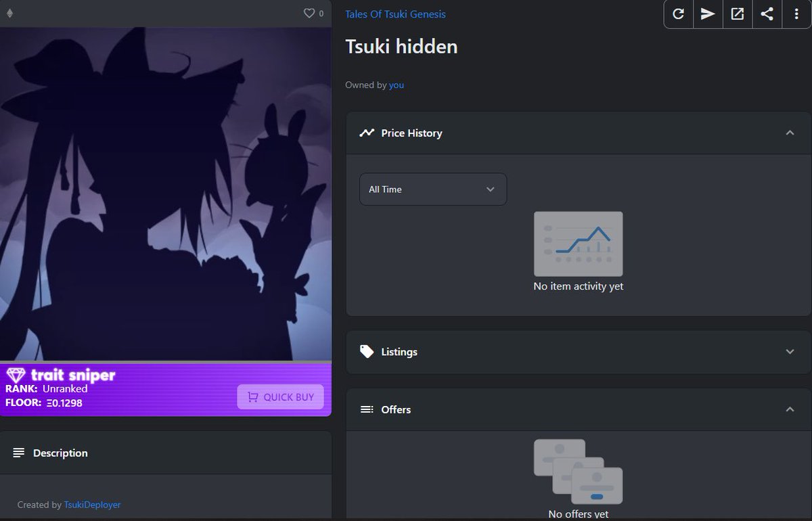The width and height of the screenshot is (812, 521).
Task: Click the Description section header
Action: pos(166,453)
